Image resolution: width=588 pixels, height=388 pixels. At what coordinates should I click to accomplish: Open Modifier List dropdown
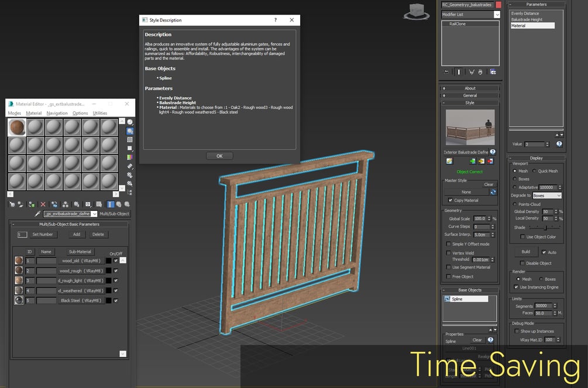[497, 14]
